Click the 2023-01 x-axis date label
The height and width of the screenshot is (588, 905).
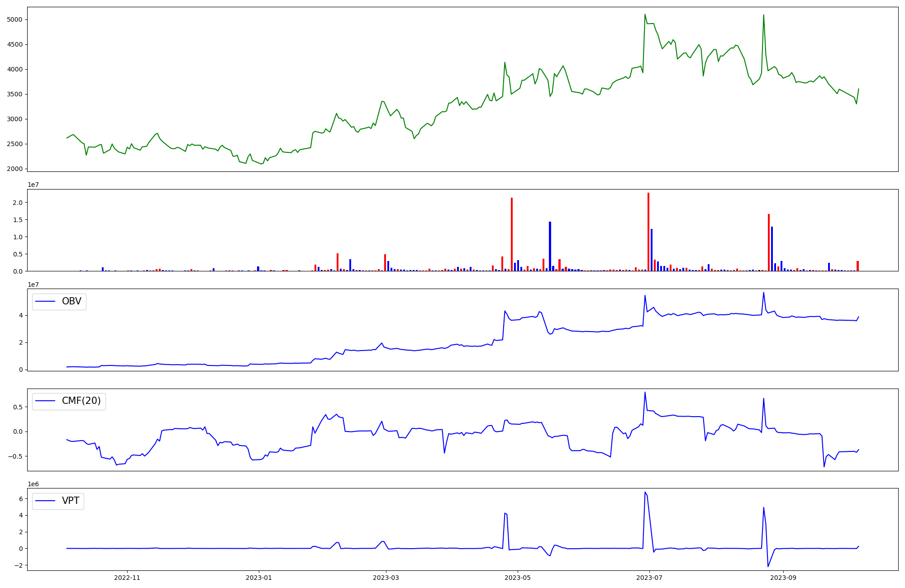point(259,578)
